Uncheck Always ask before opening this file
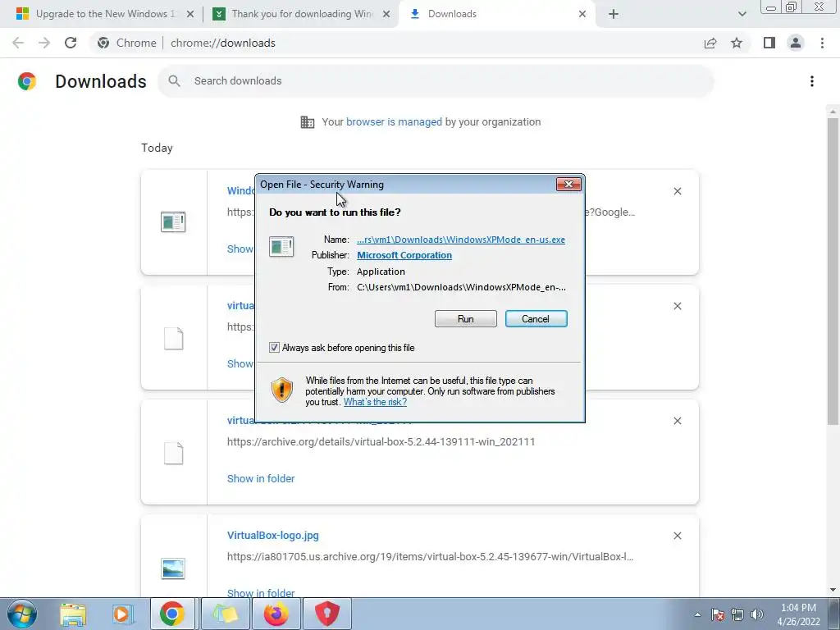Image resolution: width=840 pixels, height=630 pixels. click(274, 348)
